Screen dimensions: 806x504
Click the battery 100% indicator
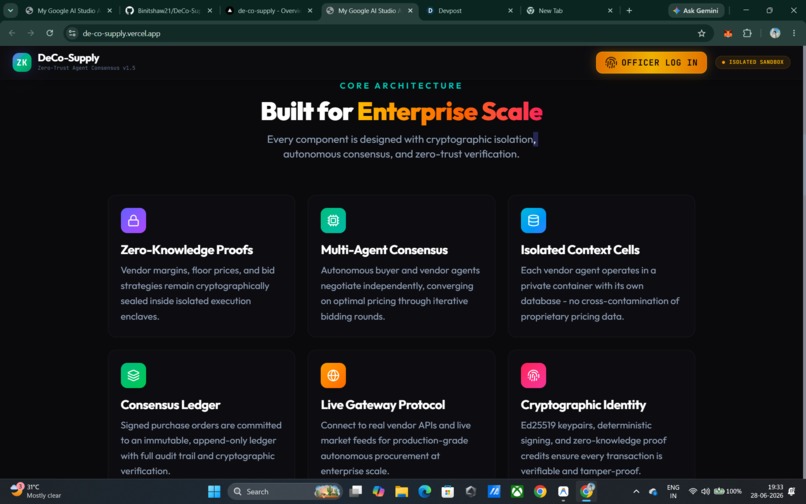click(x=727, y=492)
